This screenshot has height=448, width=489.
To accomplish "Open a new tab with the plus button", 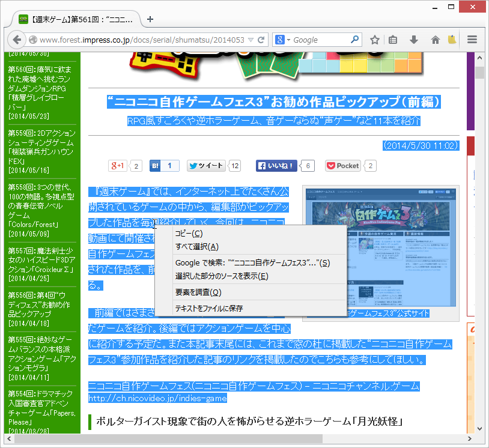I will coord(150,19).
